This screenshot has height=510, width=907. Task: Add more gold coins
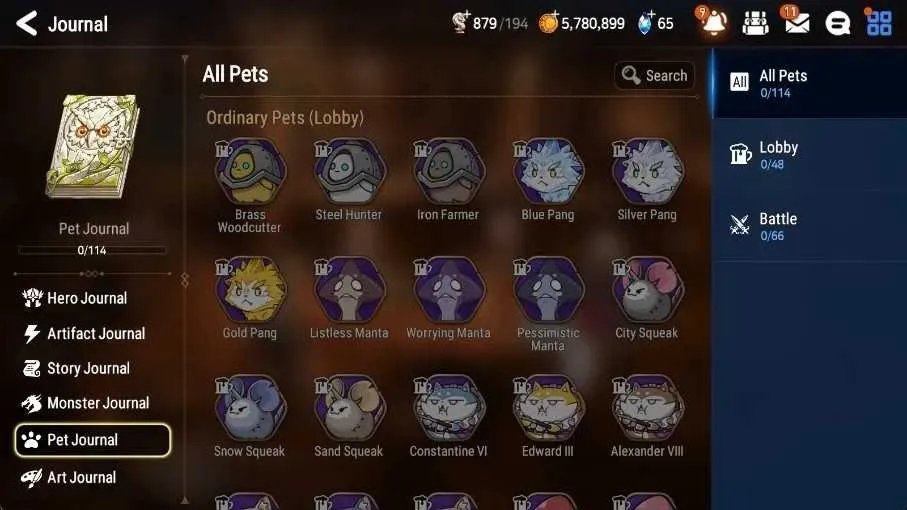tap(548, 23)
